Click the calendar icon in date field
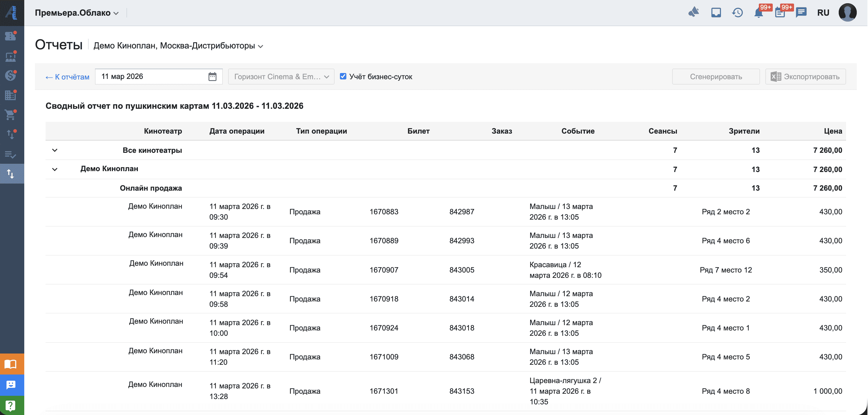This screenshot has height=415, width=868. [212, 77]
